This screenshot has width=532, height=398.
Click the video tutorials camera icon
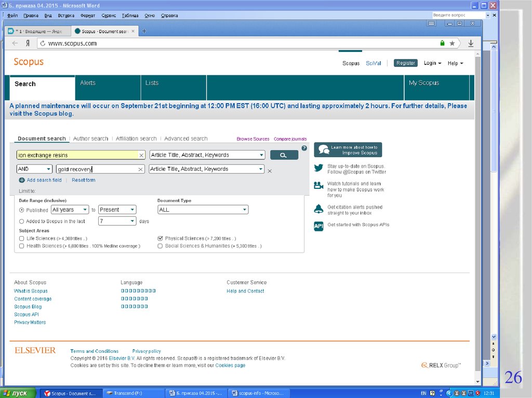click(x=318, y=185)
